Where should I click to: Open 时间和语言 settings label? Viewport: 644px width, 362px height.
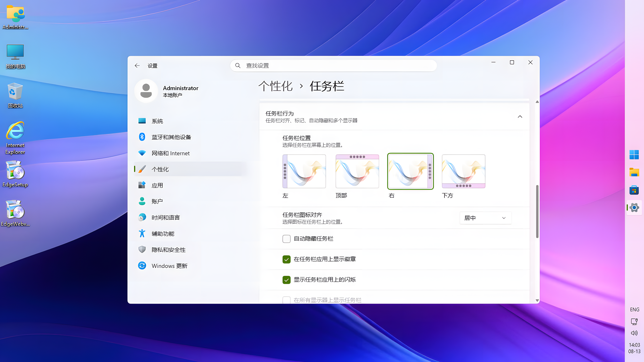click(165, 218)
